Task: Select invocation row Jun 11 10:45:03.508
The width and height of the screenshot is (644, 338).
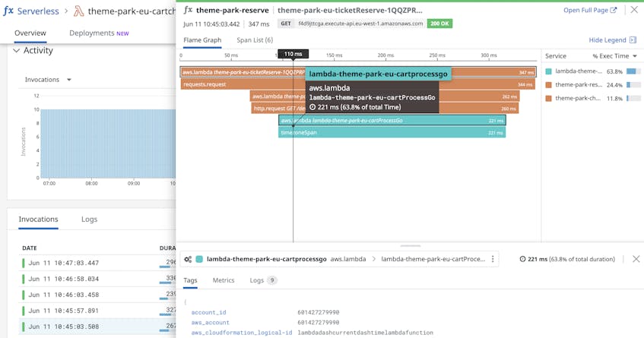Action: (98, 327)
